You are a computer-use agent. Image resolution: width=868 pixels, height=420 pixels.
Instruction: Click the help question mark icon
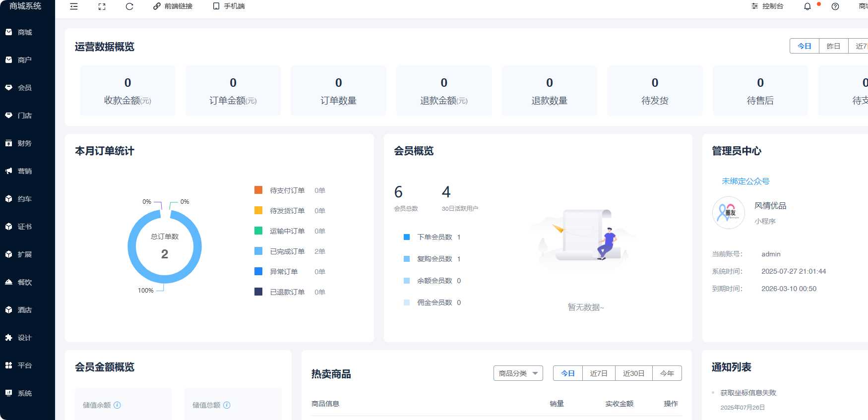835,6
